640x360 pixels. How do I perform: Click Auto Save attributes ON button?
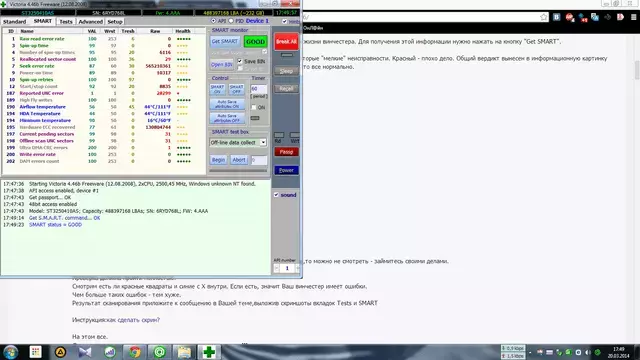point(227,104)
